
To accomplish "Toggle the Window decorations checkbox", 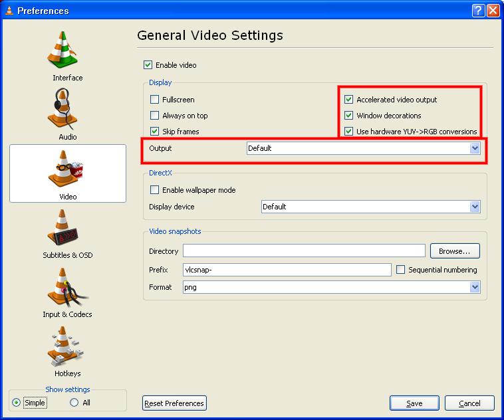I will coord(349,115).
